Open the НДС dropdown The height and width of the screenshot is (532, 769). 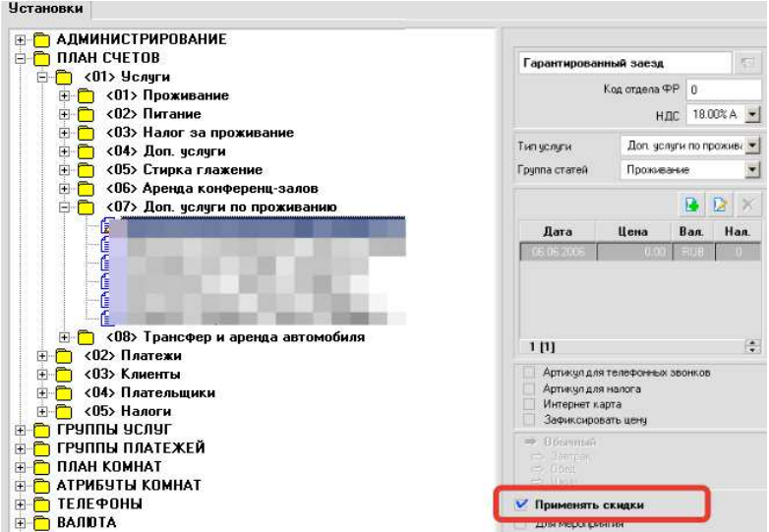click(753, 115)
